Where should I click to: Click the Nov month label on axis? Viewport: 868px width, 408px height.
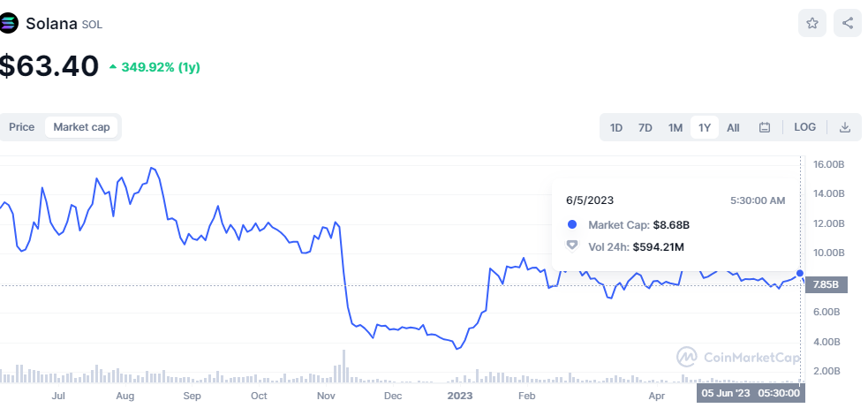(326, 396)
